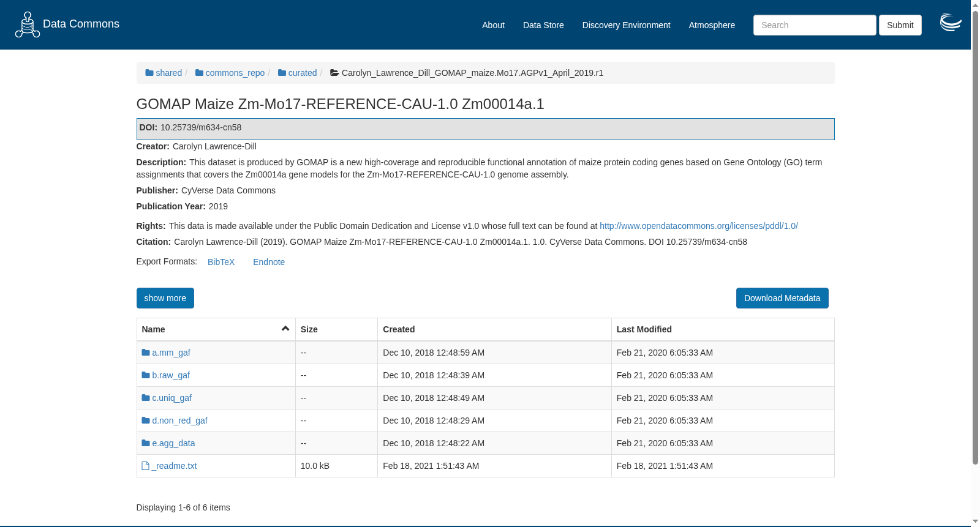Export citation as BibTeX

[x=221, y=262]
